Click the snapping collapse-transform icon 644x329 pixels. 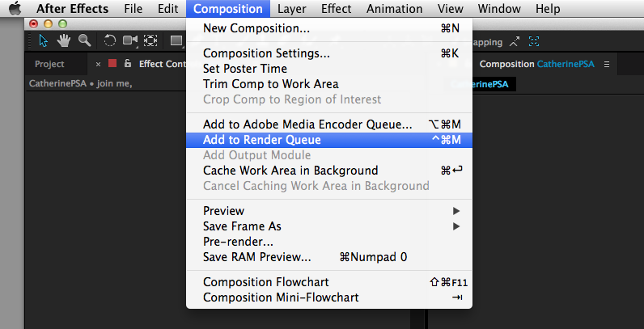pos(515,42)
